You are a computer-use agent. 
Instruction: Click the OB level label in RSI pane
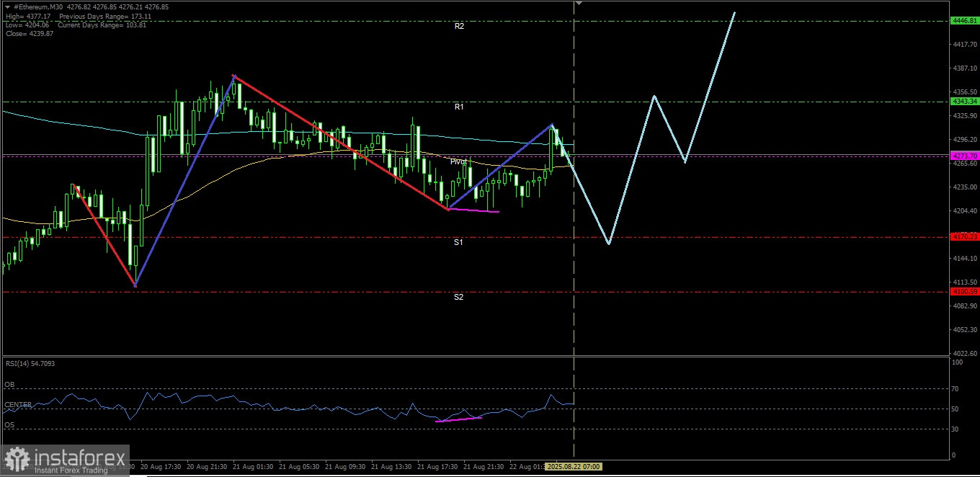point(9,385)
